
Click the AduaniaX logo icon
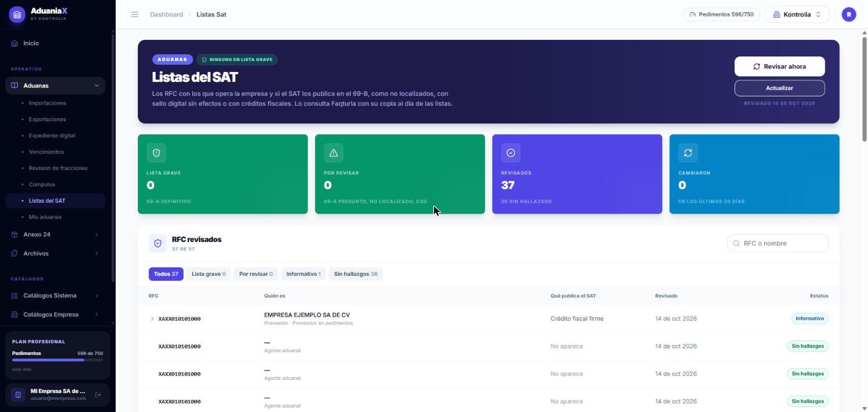click(x=17, y=14)
